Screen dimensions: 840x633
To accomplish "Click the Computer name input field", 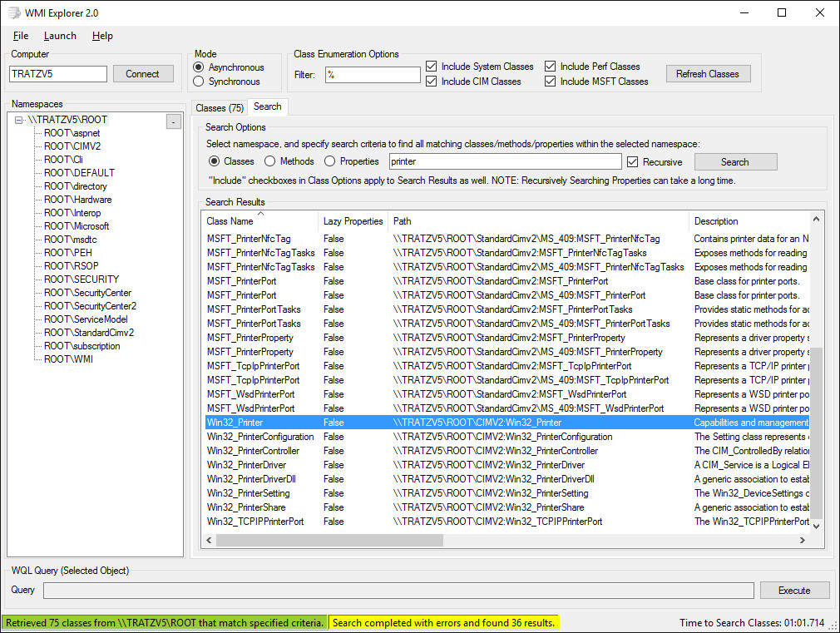I will [58, 74].
